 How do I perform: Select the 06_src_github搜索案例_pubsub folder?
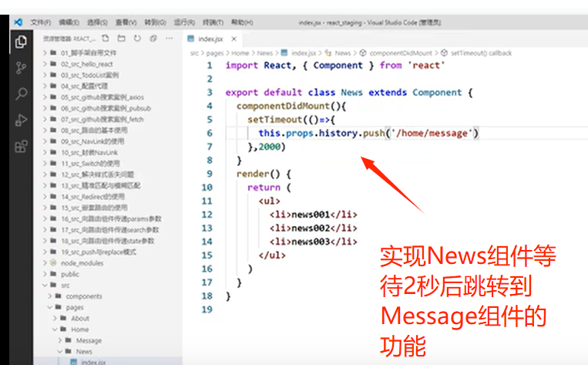(108, 108)
